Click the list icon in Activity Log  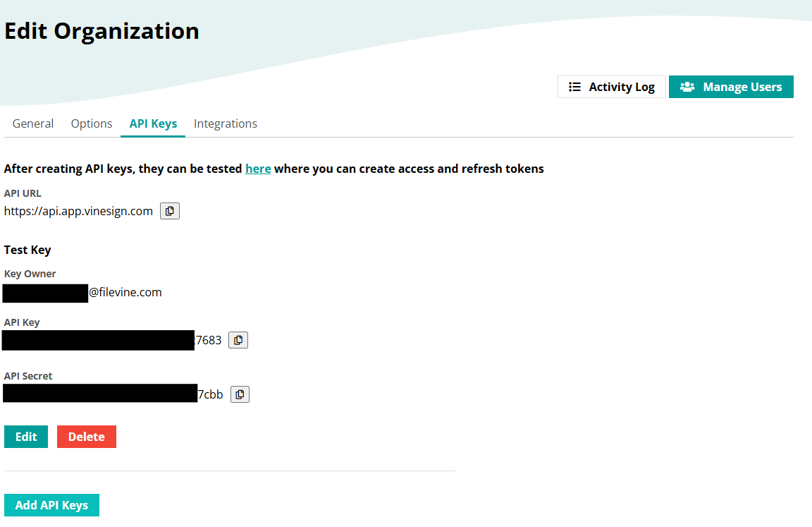point(575,87)
